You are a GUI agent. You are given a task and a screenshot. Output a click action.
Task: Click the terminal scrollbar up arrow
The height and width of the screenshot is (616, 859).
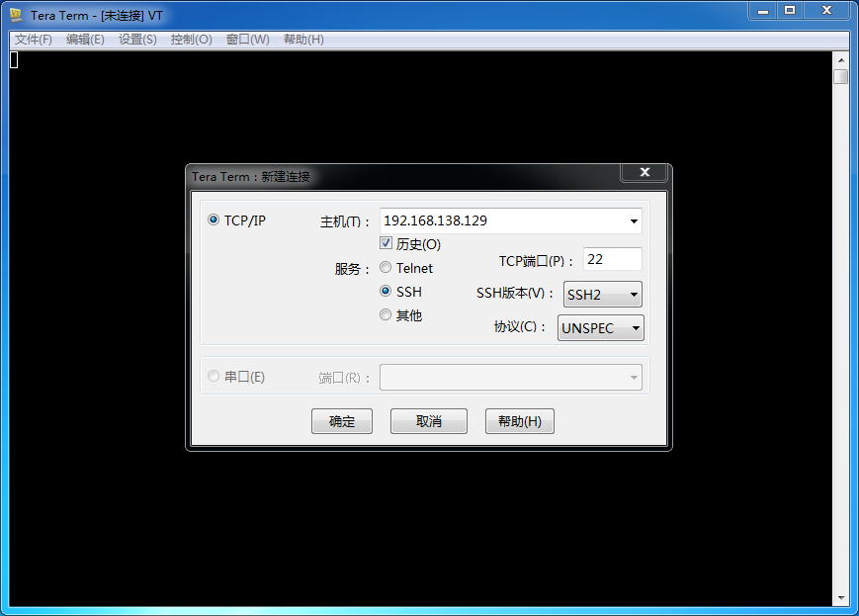point(841,59)
